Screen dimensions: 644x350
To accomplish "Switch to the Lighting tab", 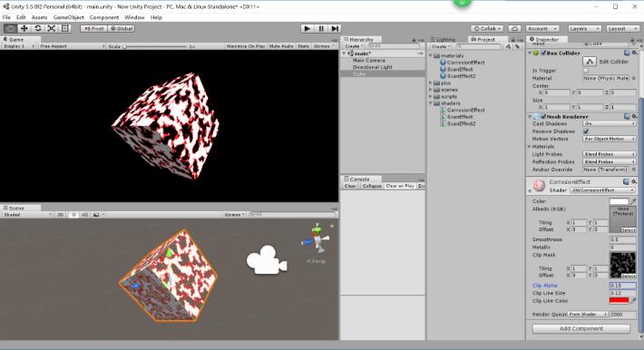I will tap(443, 39).
